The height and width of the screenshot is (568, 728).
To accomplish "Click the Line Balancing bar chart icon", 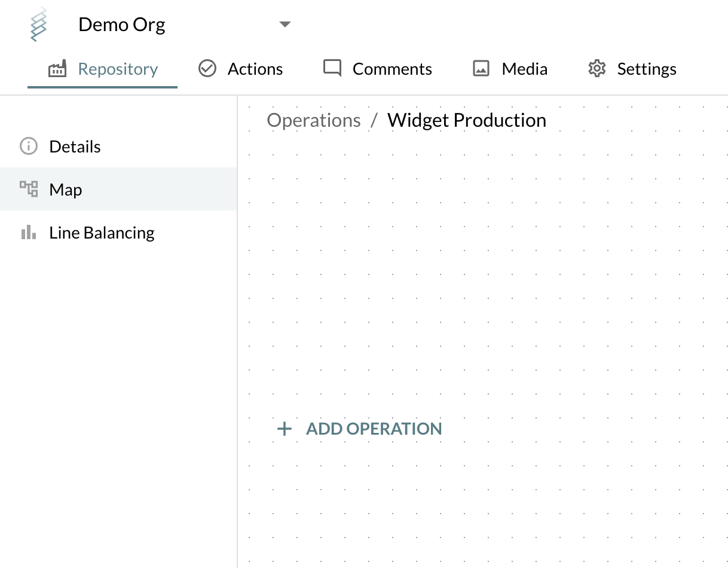I will (29, 233).
